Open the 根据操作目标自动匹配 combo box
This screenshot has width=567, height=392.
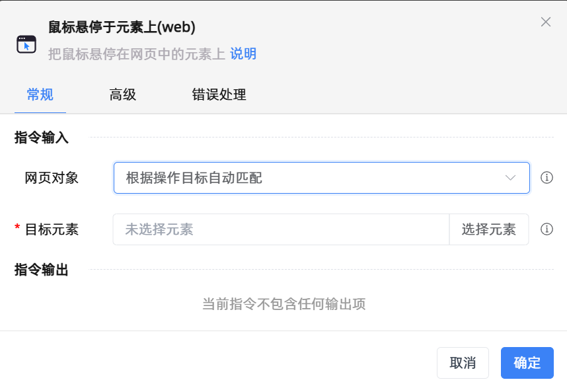311,178
